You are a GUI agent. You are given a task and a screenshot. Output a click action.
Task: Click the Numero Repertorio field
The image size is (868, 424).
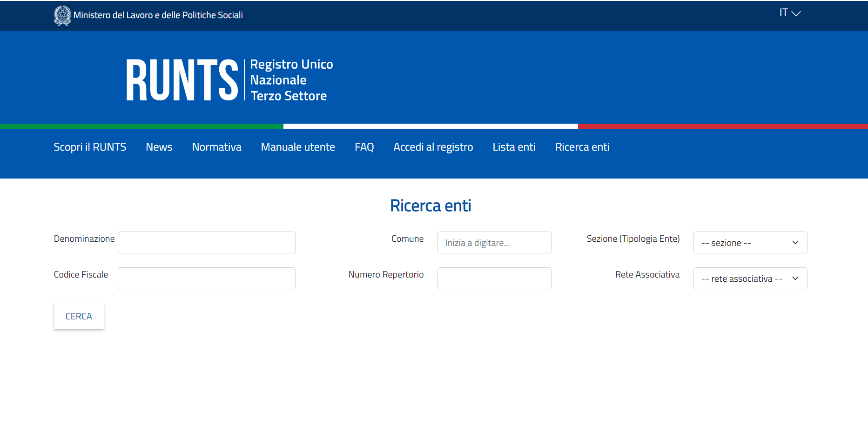click(x=494, y=278)
